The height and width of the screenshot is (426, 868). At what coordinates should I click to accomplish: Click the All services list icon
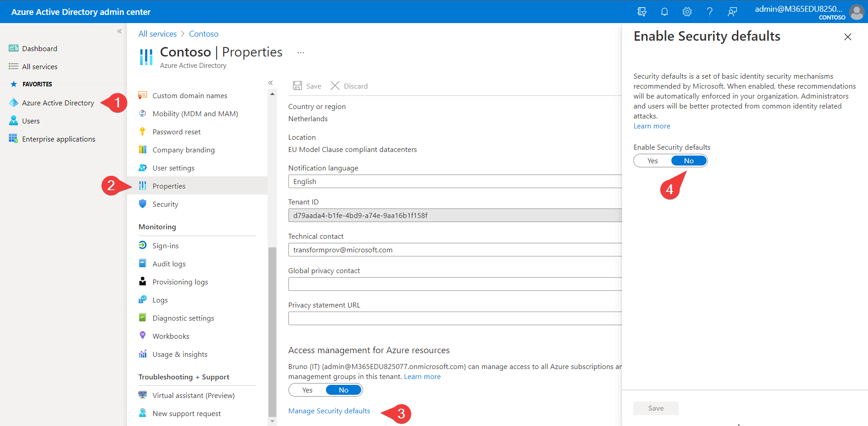(14, 66)
